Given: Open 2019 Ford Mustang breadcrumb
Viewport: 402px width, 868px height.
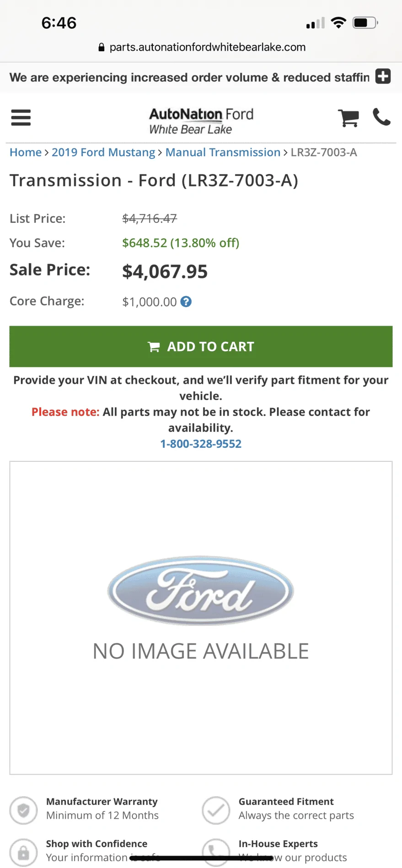Looking at the screenshot, I should [x=103, y=153].
